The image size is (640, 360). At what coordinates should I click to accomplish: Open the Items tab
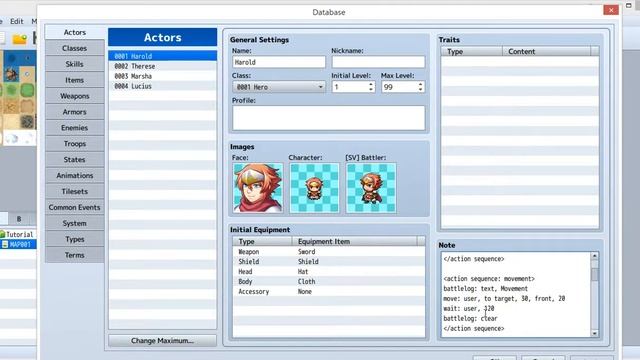[x=75, y=80]
